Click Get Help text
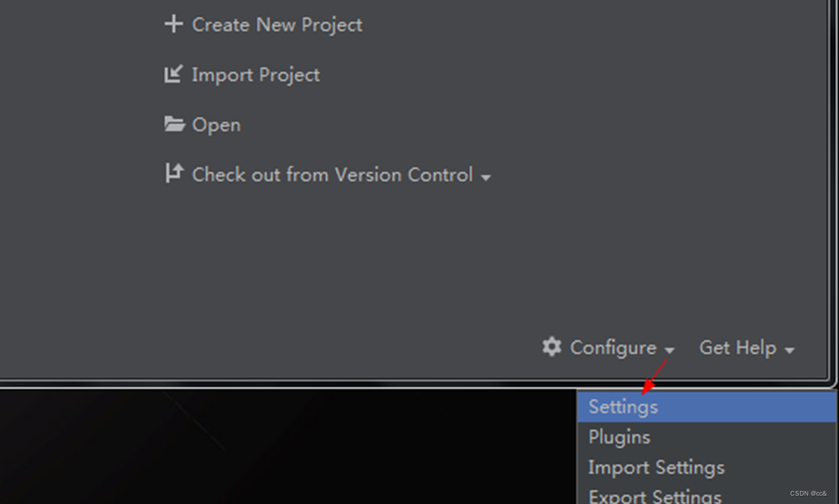The image size is (839, 504). click(737, 348)
